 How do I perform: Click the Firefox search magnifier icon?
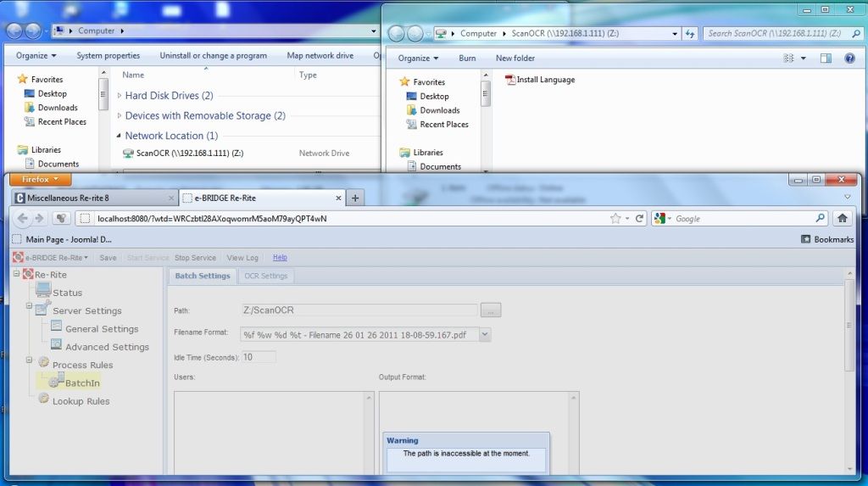point(820,218)
